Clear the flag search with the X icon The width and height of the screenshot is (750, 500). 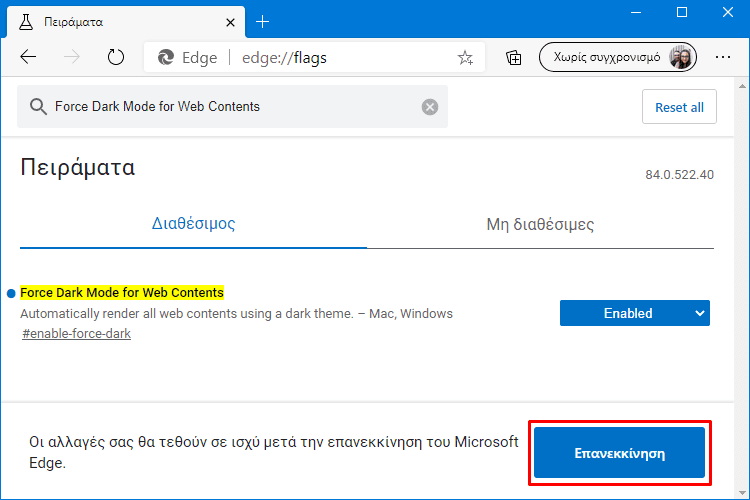pyautogui.click(x=430, y=107)
